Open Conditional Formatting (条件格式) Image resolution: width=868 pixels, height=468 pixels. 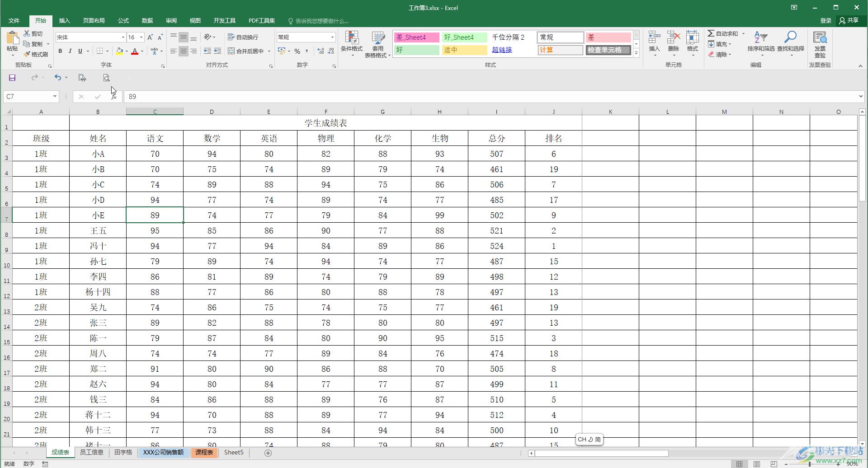(351, 44)
